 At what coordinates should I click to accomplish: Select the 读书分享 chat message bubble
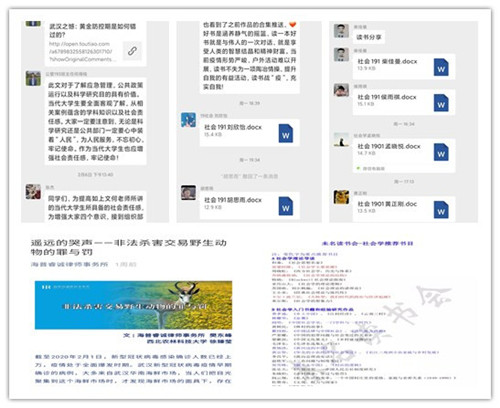[x=369, y=37]
